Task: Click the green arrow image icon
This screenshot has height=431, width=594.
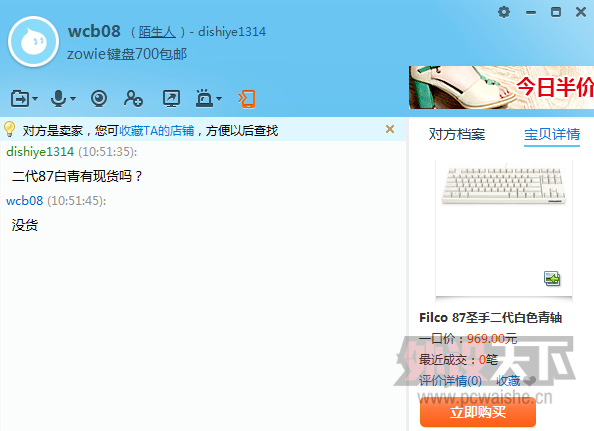Action: pos(552,279)
